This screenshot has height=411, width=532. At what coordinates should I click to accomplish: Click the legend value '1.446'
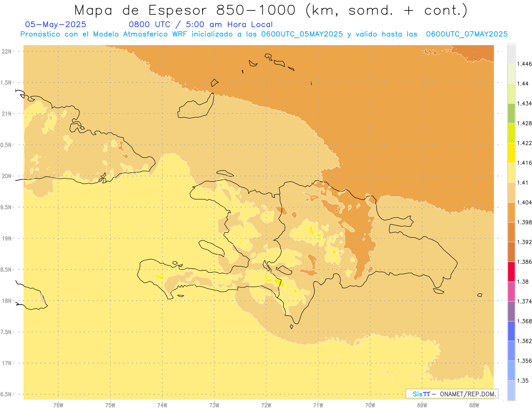tap(524, 64)
